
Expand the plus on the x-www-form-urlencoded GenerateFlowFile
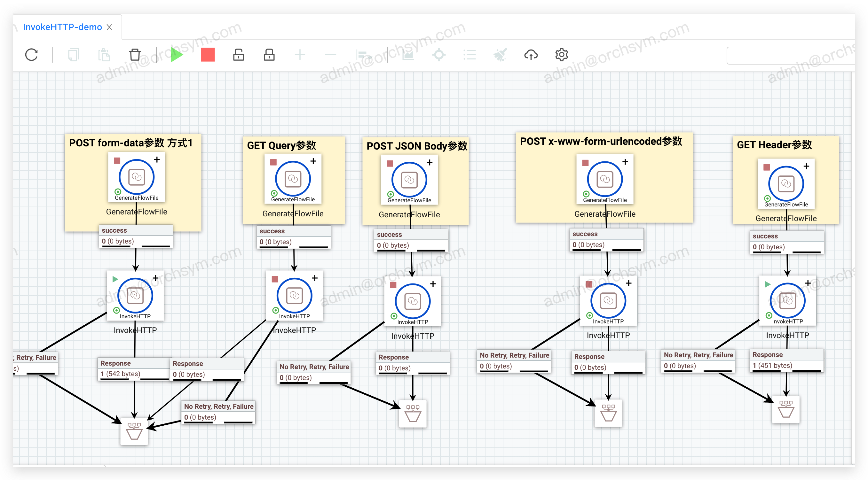(x=625, y=162)
